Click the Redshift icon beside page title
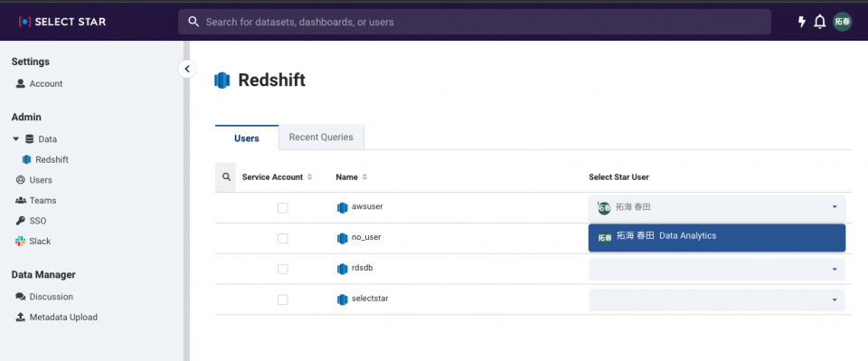 222,81
